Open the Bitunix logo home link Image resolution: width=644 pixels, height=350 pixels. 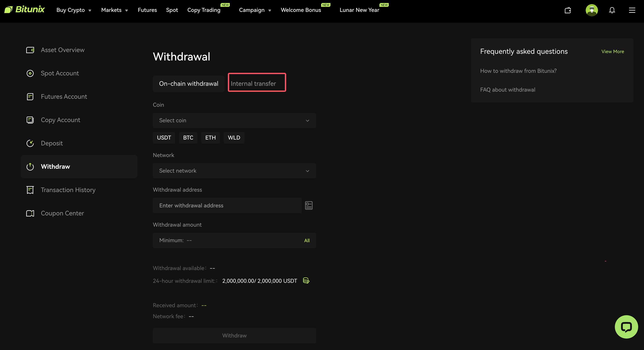(24, 10)
